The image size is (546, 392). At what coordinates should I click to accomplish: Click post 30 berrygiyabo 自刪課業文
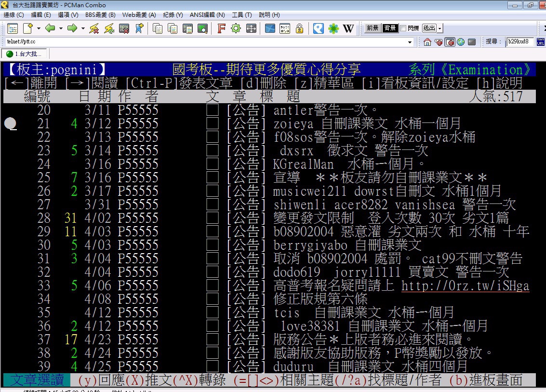point(347,245)
